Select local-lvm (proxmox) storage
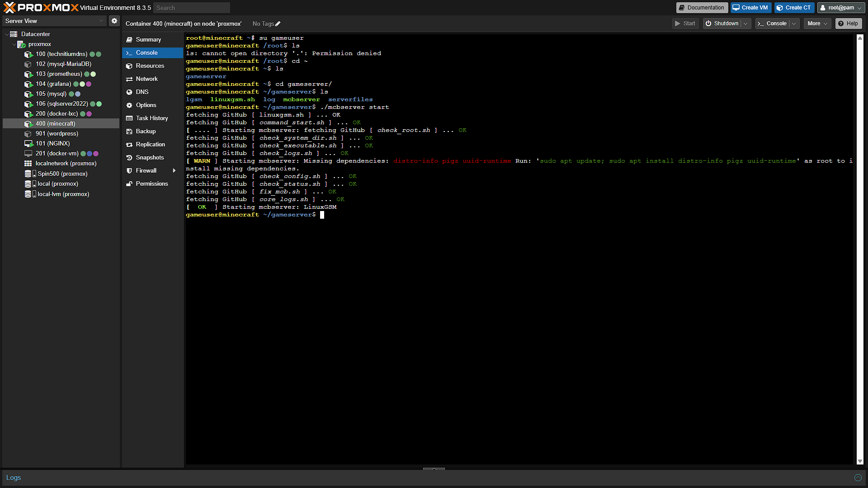This screenshot has height=488, width=868. (63, 194)
